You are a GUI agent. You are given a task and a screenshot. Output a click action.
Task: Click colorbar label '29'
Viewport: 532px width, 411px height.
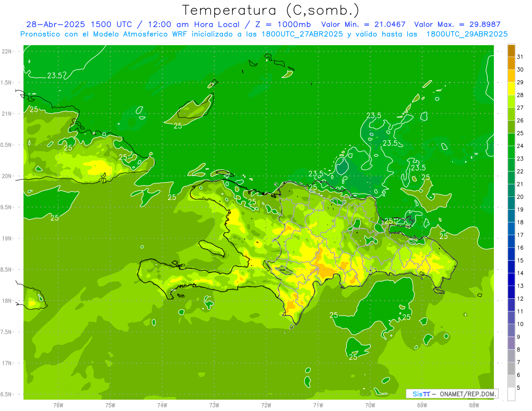click(520, 82)
